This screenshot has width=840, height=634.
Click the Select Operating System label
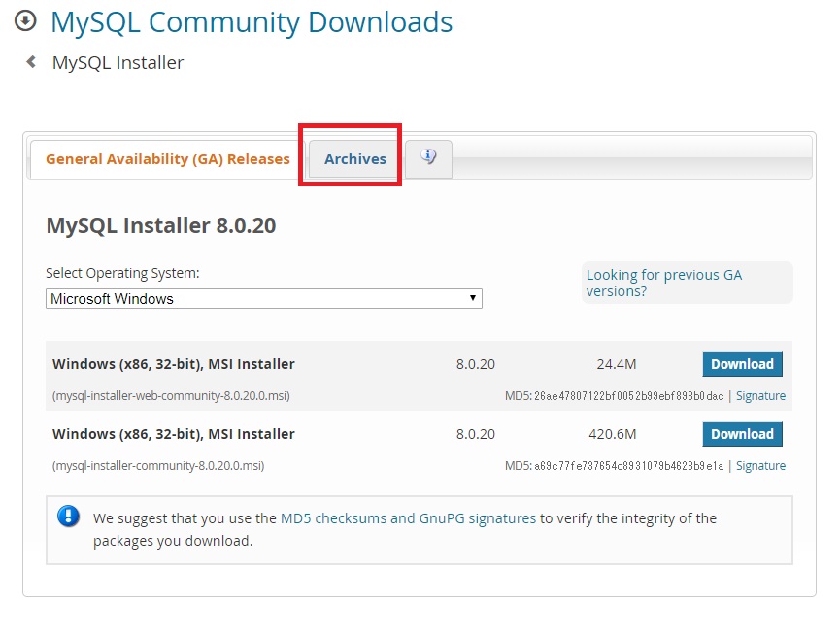pyautogui.click(x=122, y=273)
